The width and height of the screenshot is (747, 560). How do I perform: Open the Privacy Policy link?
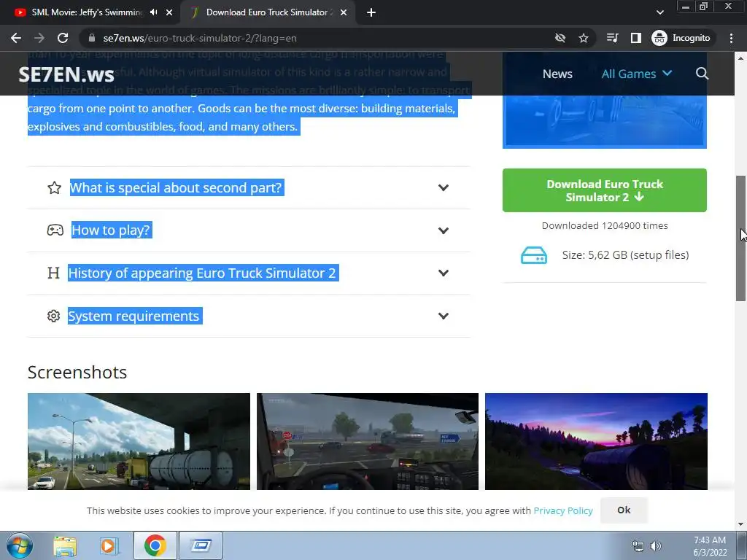(x=562, y=510)
